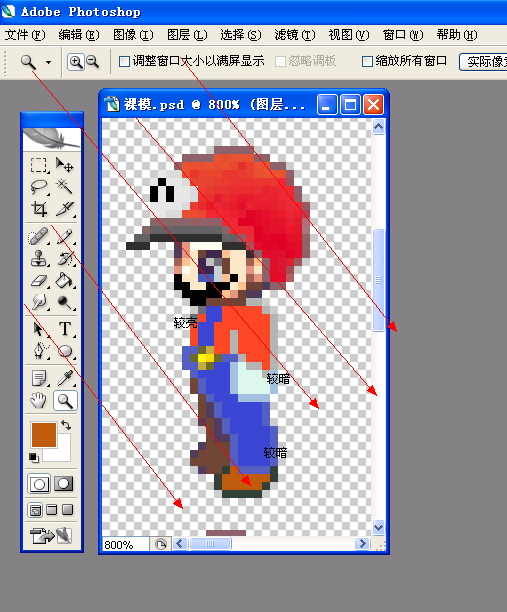This screenshot has height=612, width=507.
Task: Click the white background color swatch
Action: [62, 453]
